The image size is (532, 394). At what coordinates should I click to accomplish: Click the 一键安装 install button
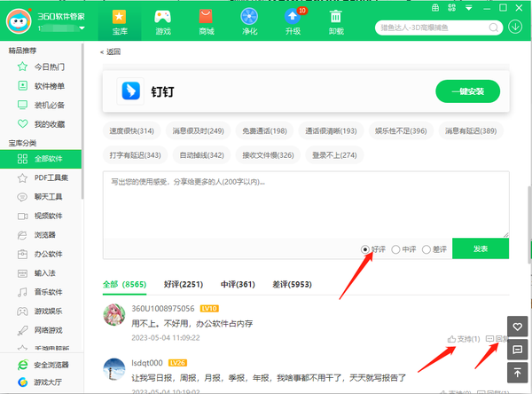pos(467,91)
